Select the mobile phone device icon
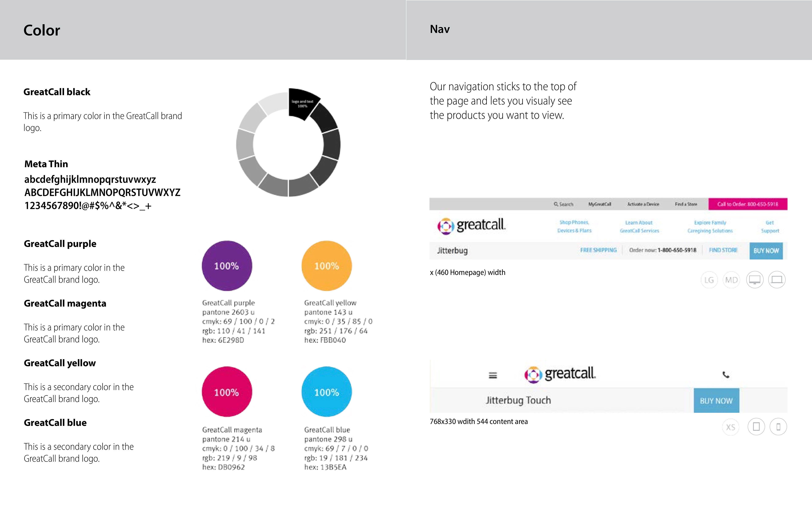 pos(778,427)
